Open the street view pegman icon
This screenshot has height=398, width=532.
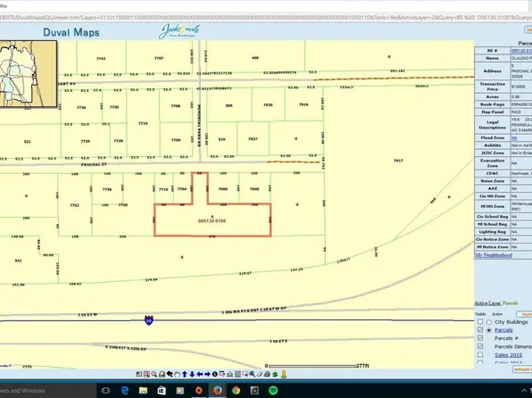(284, 374)
